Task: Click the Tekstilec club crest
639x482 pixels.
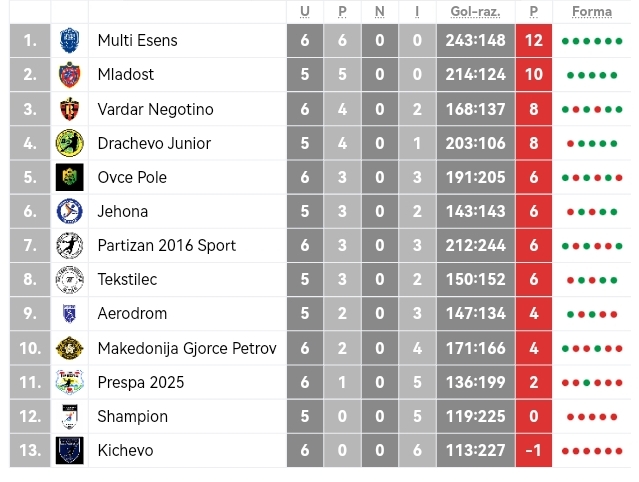Action: click(69, 279)
